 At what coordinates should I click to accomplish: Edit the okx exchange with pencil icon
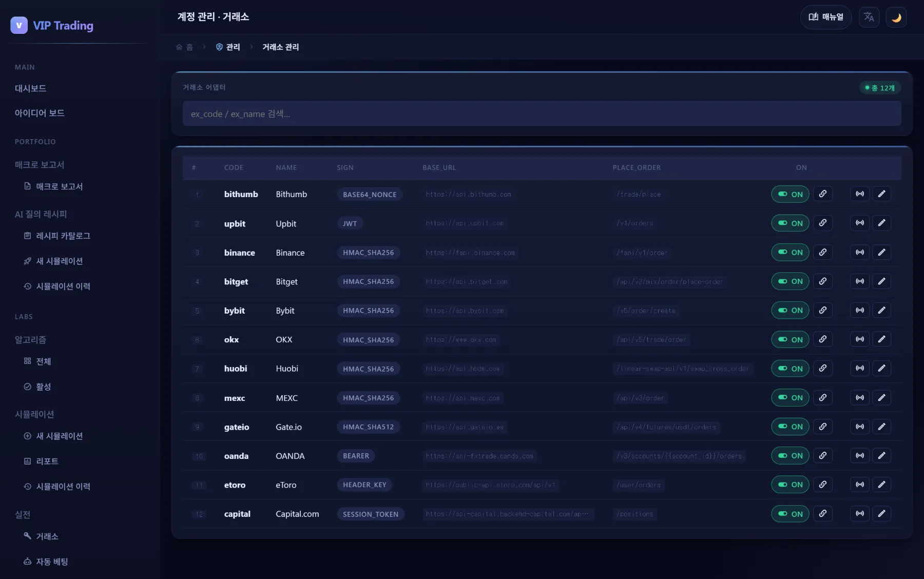click(881, 339)
